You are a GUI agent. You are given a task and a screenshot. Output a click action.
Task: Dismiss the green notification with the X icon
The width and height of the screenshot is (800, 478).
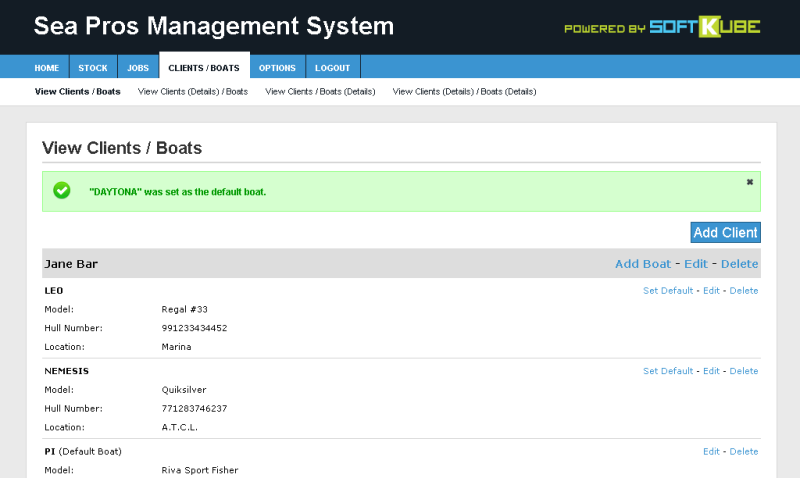pos(749,182)
